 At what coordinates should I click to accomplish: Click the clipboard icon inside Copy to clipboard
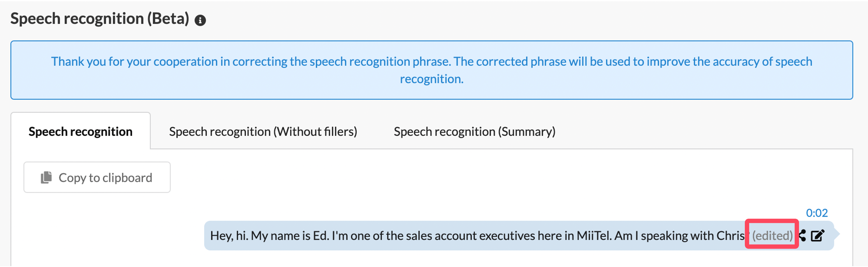point(46,177)
